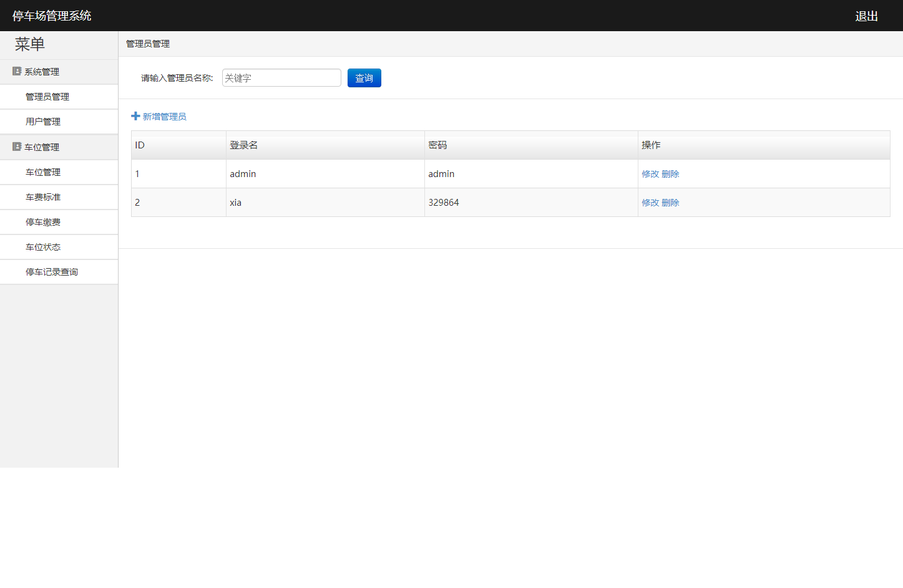Click the 系统管理 section icon
Viewport: 903px width, 588px height.
tap(17, 72)
